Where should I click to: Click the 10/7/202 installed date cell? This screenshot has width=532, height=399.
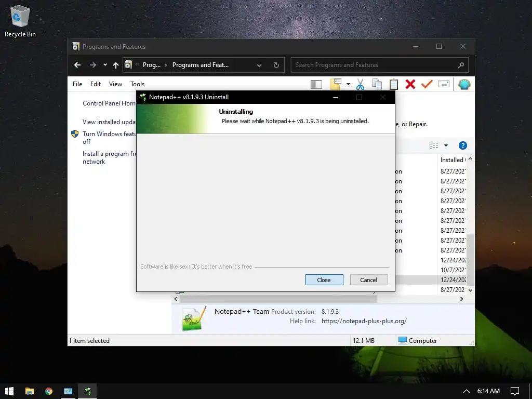(453, 270)
